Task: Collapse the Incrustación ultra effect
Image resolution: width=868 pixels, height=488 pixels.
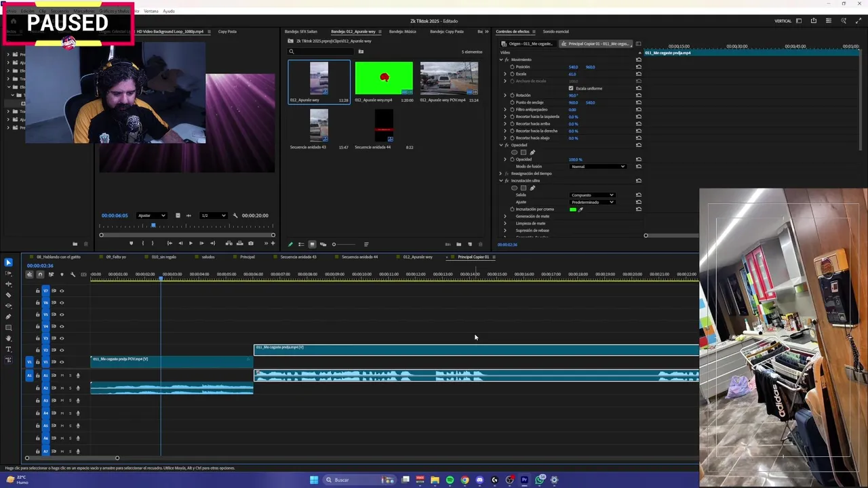Action: [500, 180]
